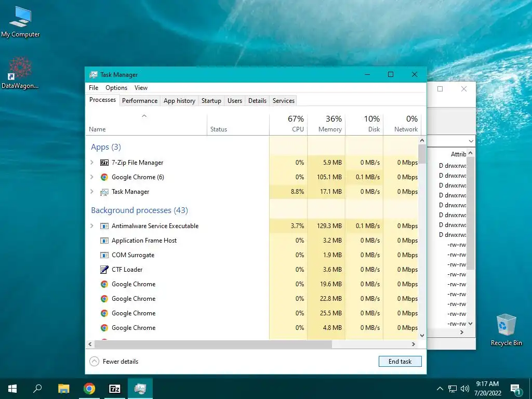
Task: Open the Options menu
Action: (x=116, y=88)
